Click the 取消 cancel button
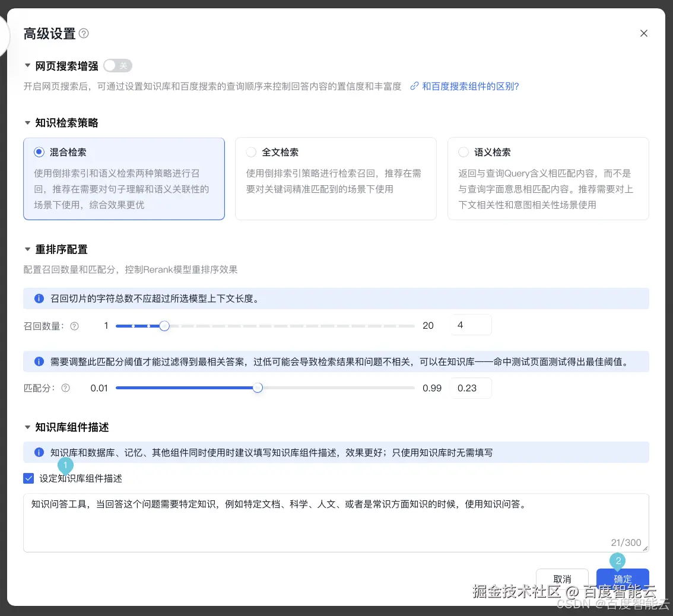 pos(562,579)
